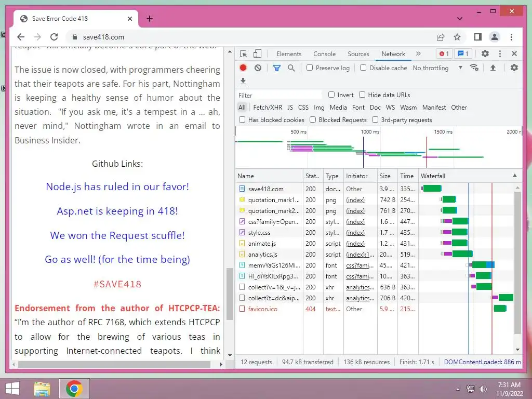Show hidden system tray icons
This screenshot has width=532, height=399.
point(458,389)
